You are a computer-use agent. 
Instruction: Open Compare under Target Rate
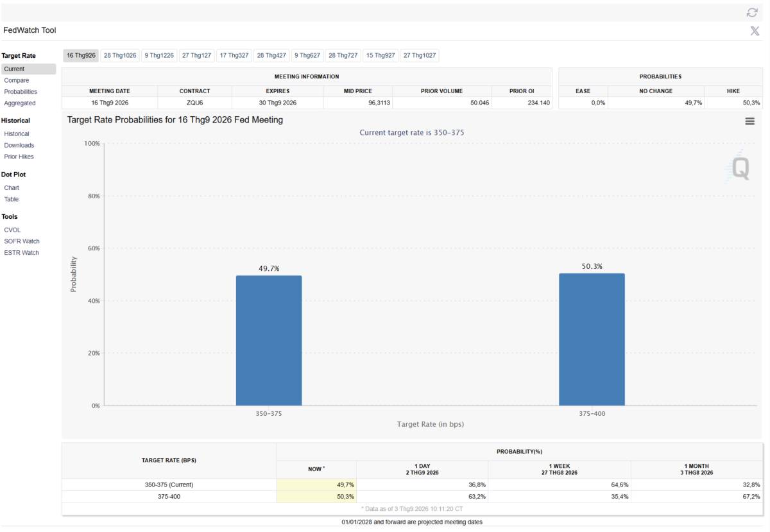pos(17,80)
